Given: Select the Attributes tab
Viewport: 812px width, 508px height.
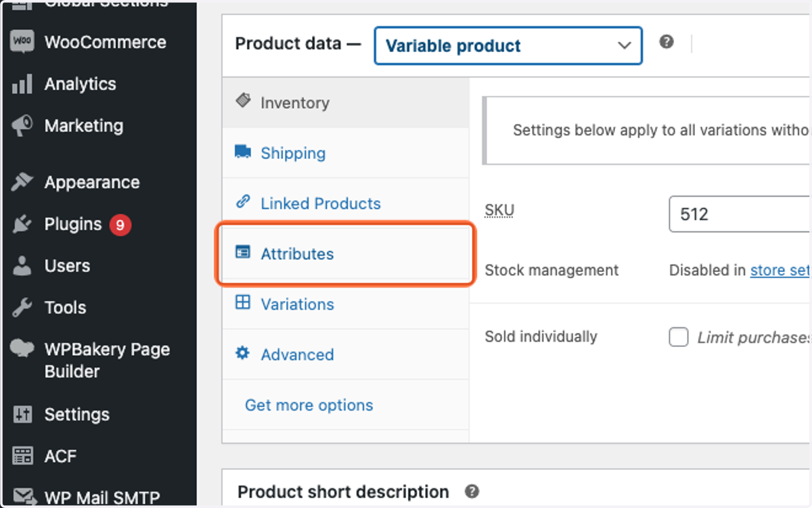Looking at the screenshot, I should click(345, 254).
